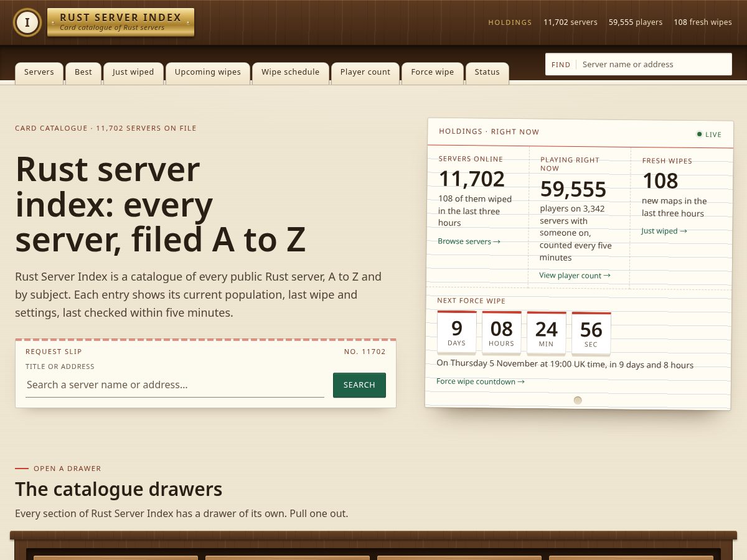The width and height of the screenshot is (747, 560).
Task: Open the 'Force wipe countdown →' link
Action: tap(480, 381)
